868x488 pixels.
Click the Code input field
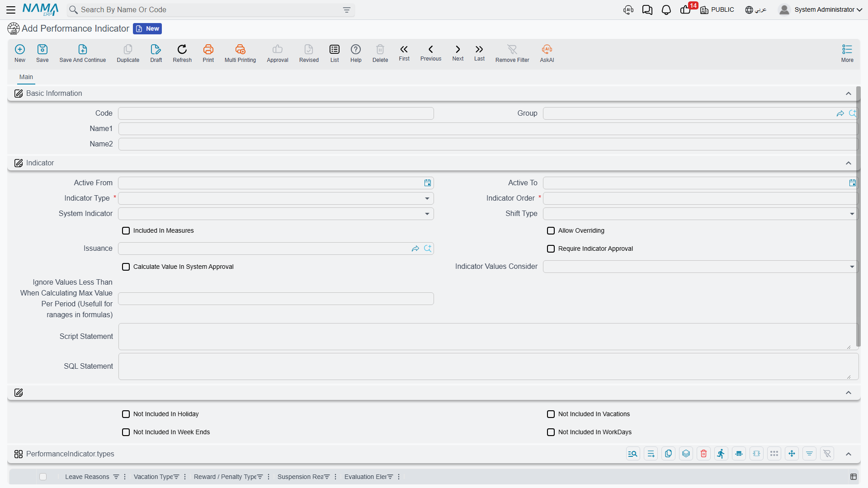276,113
